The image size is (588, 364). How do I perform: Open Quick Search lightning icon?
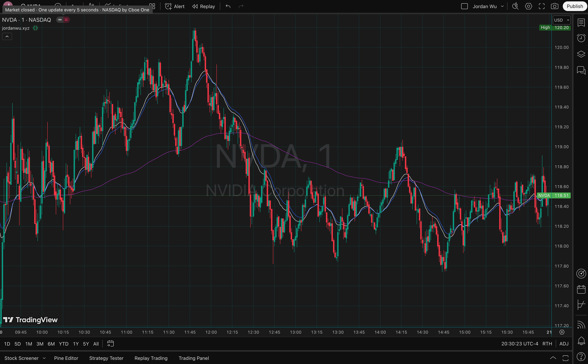515,6
